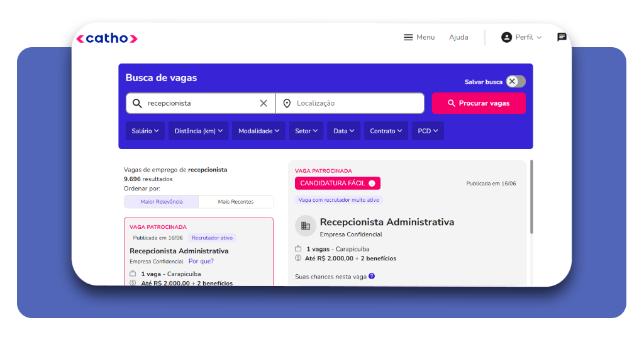The width and height of the screenshot is (644, 337).
Task: Sort by Mais Recentes
Action: 236,202
